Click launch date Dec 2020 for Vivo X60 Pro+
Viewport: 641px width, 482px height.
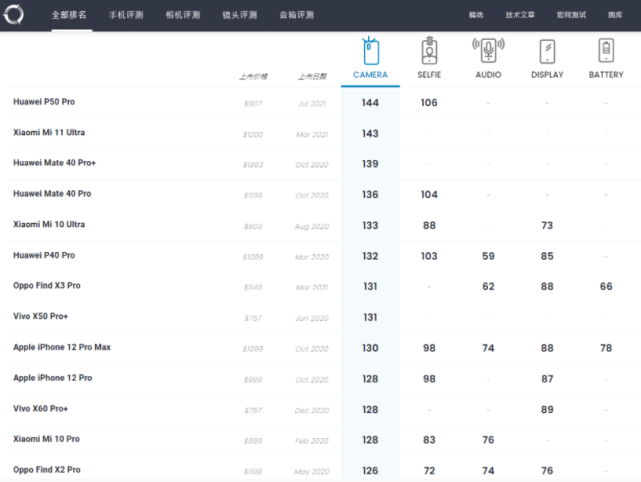click(312, 410)
